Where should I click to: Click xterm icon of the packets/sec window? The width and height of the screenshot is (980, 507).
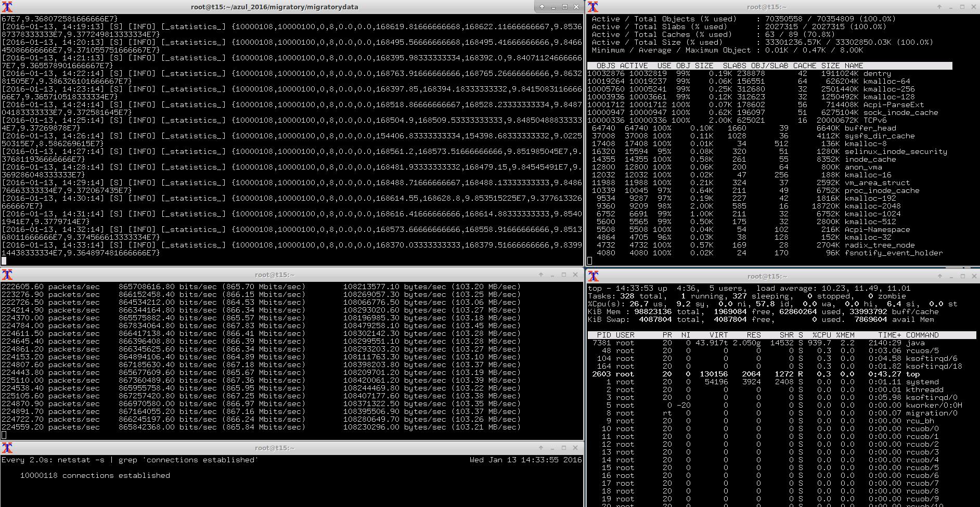[7, 275]
